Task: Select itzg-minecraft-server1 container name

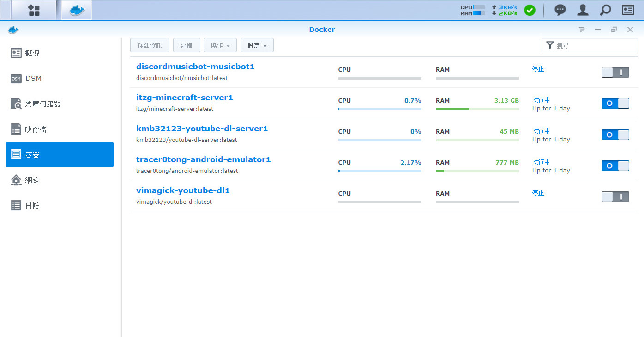Action: (x=185, y=98)
